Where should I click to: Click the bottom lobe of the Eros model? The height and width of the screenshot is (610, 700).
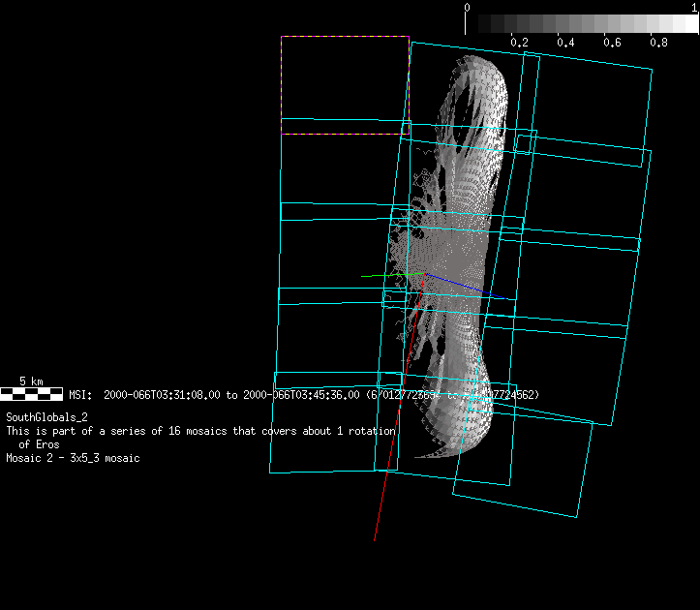pyautogui.click(x=455, y=416)
